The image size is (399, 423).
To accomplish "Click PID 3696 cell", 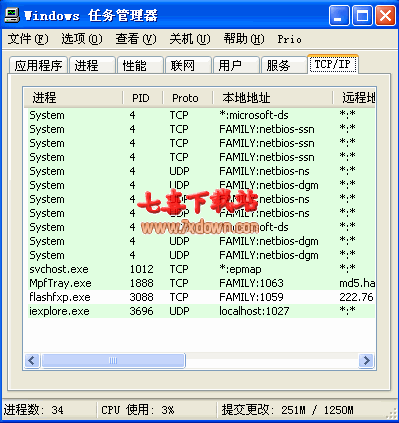I will (x=142, y=311).
